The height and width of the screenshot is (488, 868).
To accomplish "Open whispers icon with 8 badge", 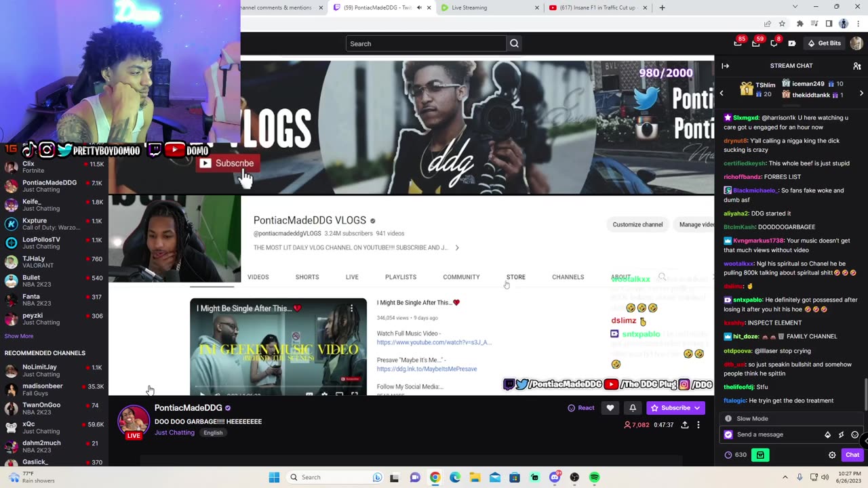I will point(774,43).
